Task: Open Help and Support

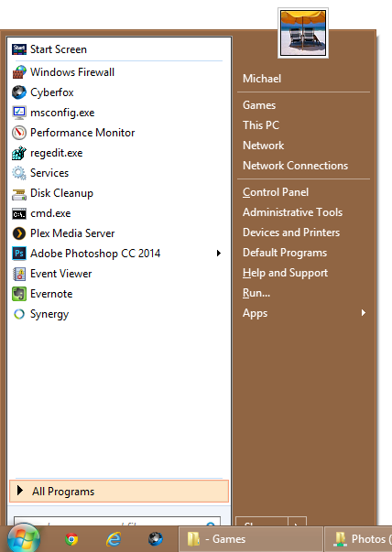Action: (285, 273)
